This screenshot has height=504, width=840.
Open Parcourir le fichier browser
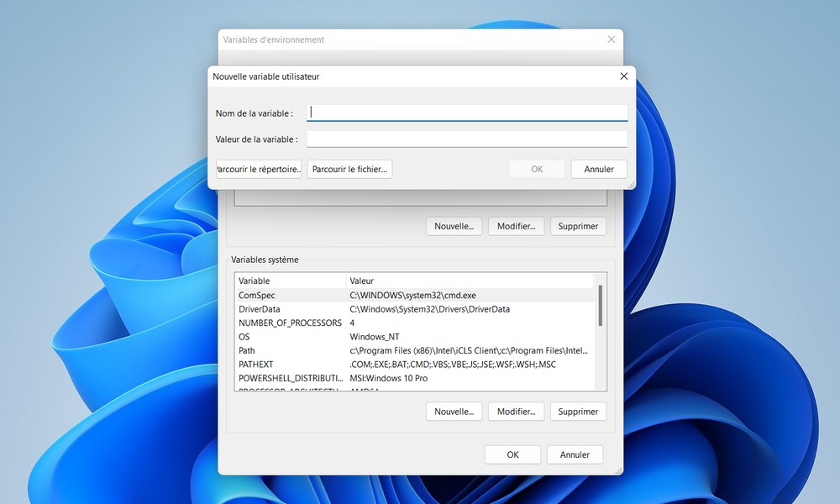(x=349, y=169)
